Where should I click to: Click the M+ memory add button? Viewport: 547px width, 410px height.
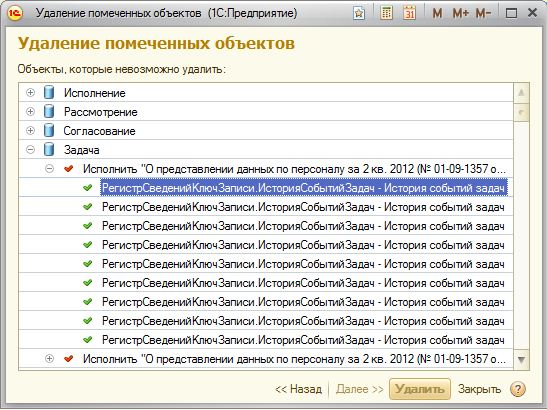[460, 13]
